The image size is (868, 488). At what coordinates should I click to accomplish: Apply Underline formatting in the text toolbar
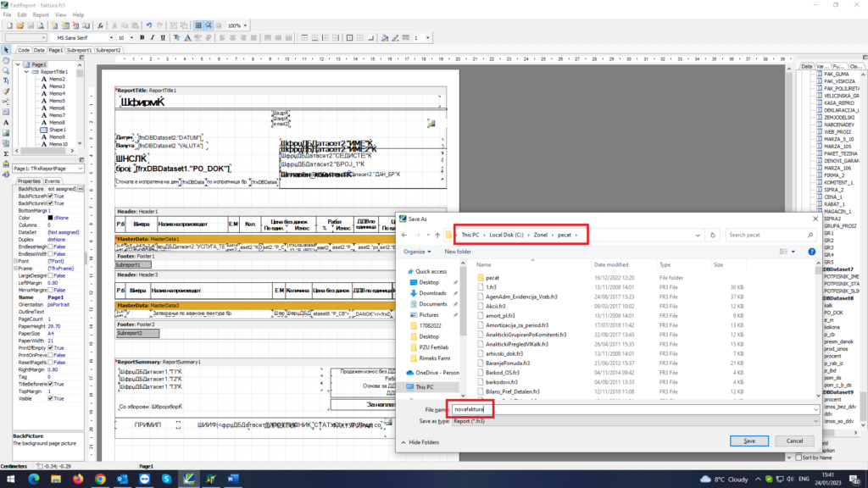pos(163,37)
